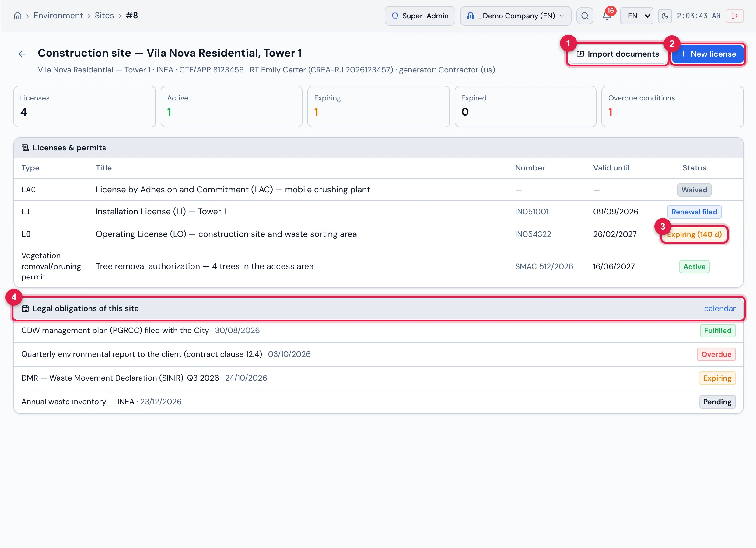
Task: Select the DMR Waste Movement Declaration obligation
Action: (x=378, y=378)
